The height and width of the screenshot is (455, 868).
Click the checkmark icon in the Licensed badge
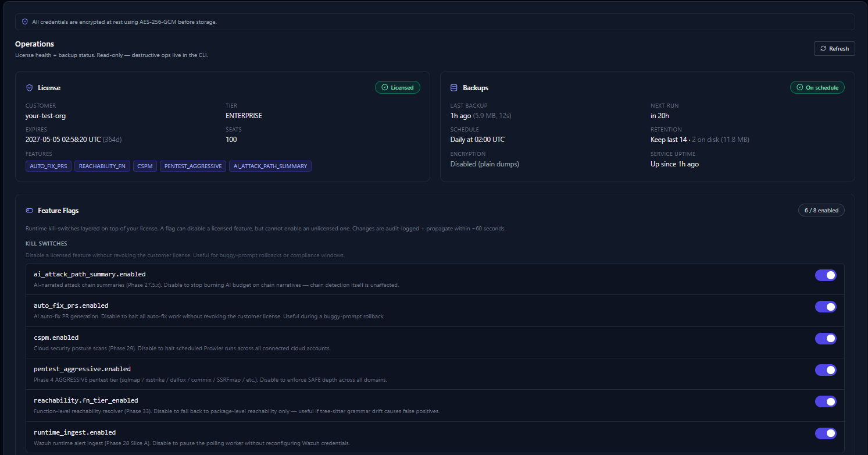pos(384,88)
